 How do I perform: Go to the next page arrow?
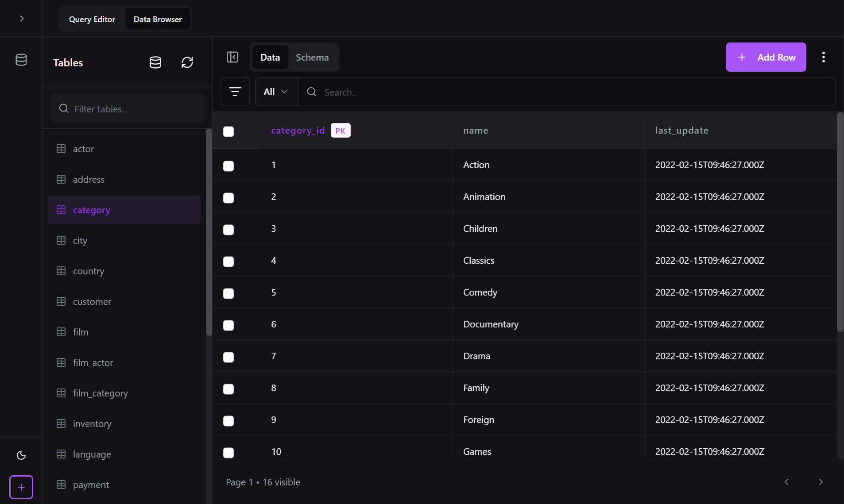(821, 482)
